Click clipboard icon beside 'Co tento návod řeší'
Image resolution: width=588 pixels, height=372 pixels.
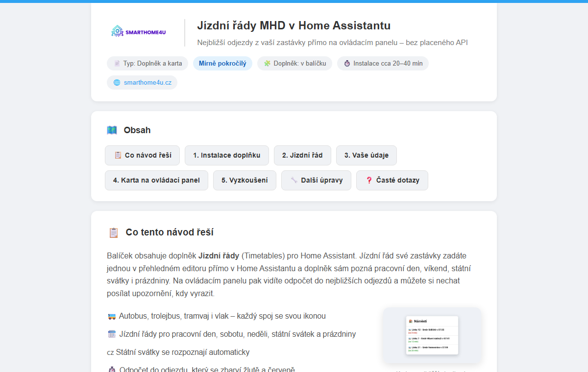click(114, 232)
